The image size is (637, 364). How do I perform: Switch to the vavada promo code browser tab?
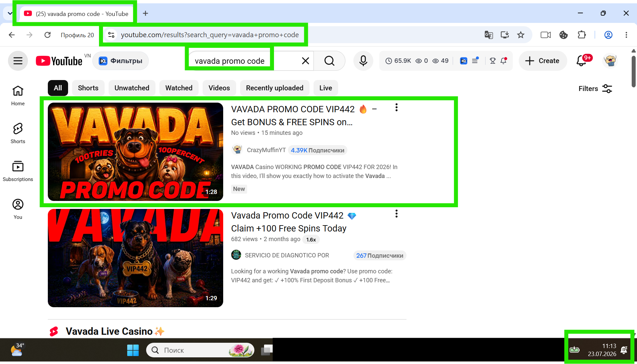pos(76,14)
